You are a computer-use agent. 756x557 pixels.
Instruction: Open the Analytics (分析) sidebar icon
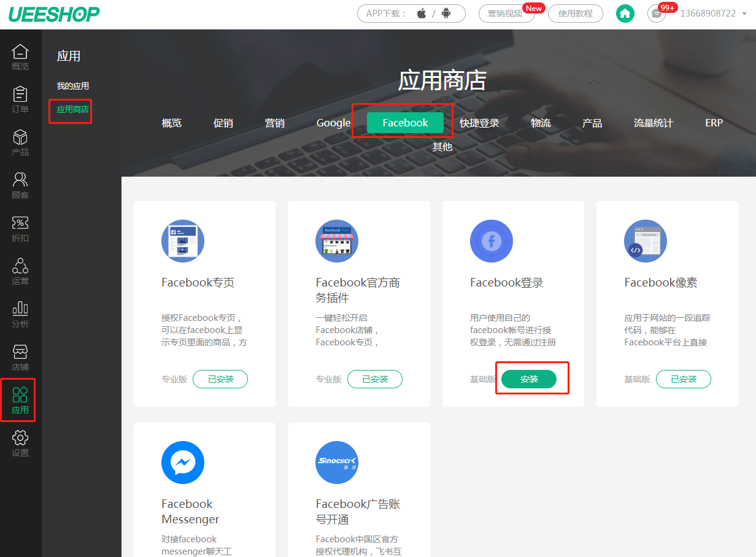[x=20, y=315]
